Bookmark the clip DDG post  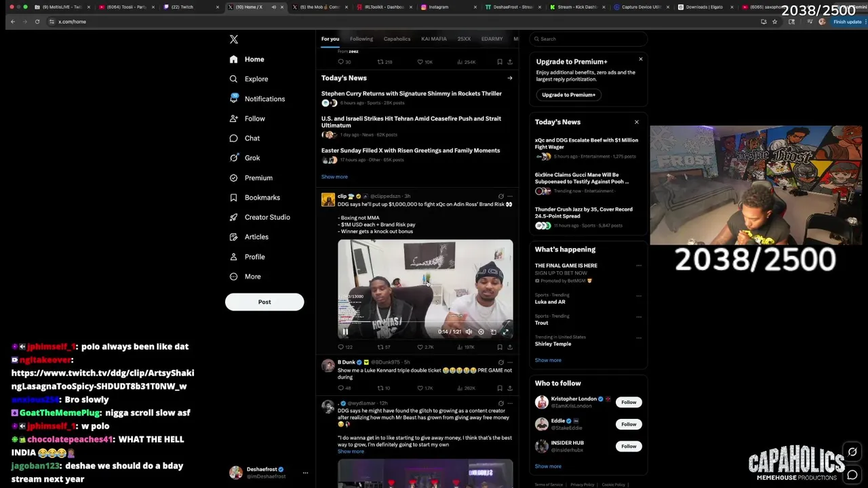coord(500,347)
